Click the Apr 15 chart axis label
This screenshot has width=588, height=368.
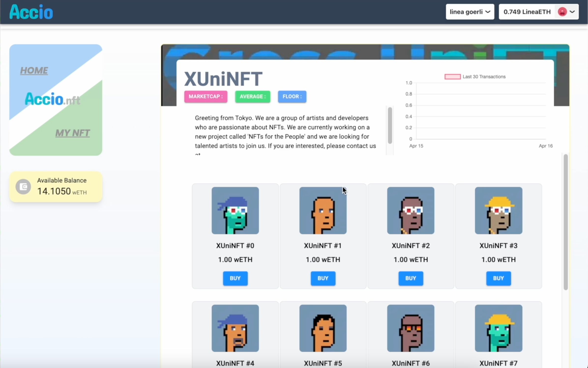416,146
